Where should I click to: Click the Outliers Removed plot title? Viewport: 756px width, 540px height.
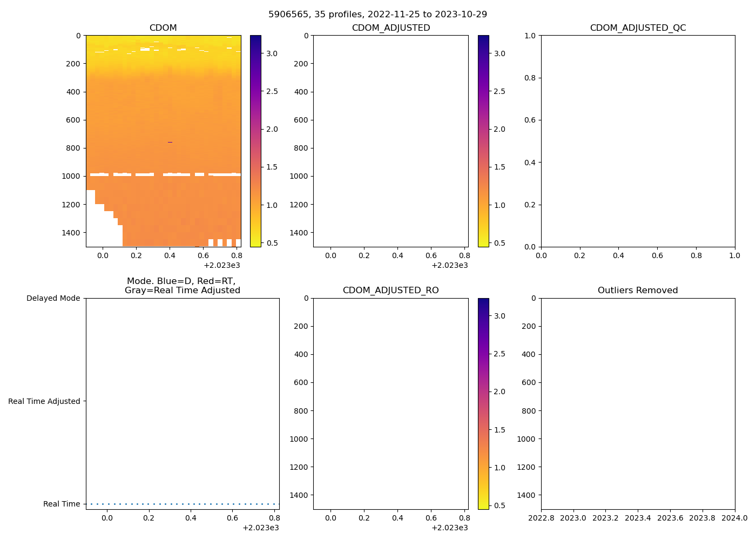[638, 291]
